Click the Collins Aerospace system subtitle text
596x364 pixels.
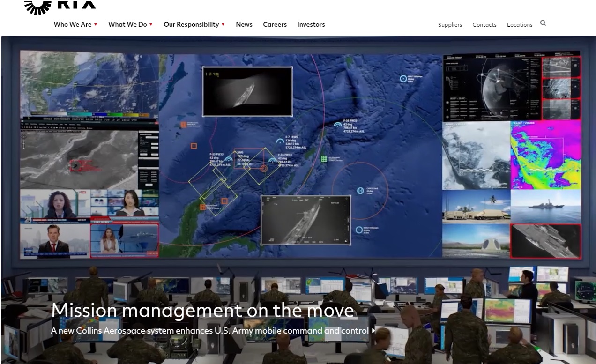click(x=209, y=331)
